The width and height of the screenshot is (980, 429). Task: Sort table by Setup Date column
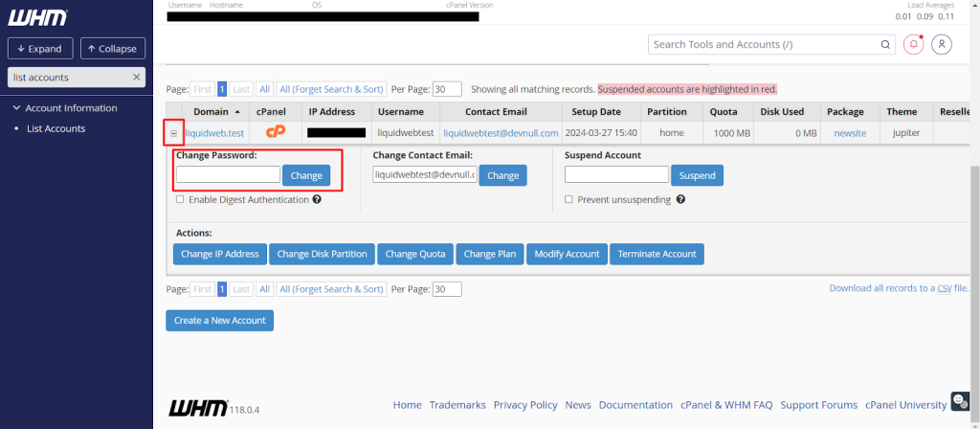click(x=596, y=112)
